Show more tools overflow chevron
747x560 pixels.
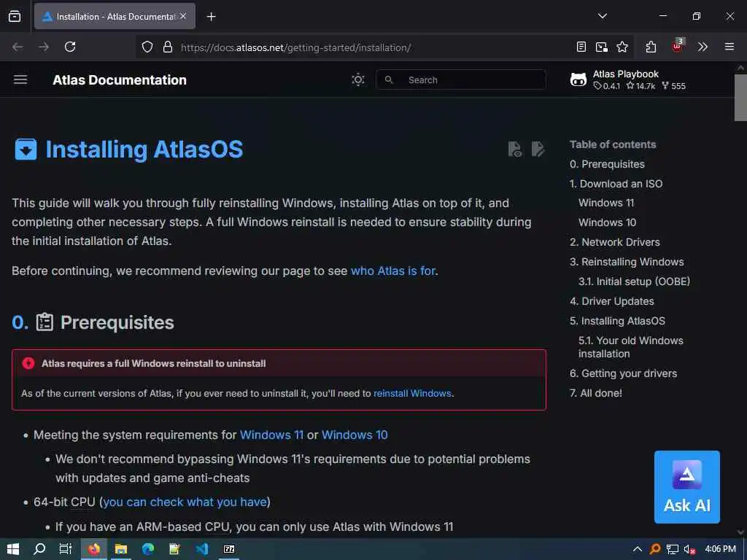click(703, 47)
